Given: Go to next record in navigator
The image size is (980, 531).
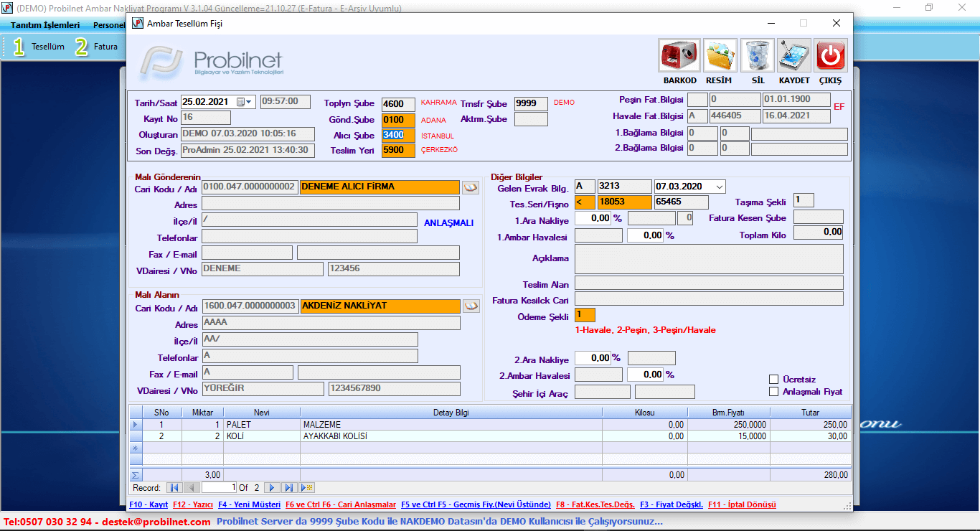Looking at the screenshot, I should [272, 488].
